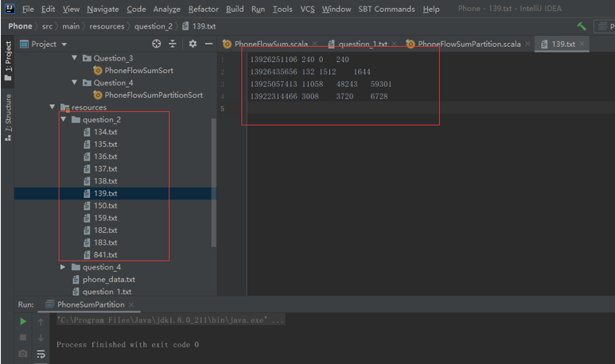Click the up arrow in Run console
The image size is (615, 364).
coord(41,322)
